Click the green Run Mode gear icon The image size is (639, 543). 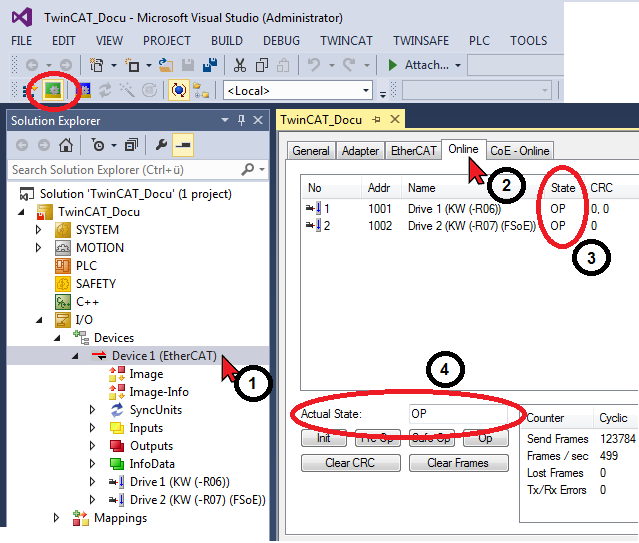(53, 90)
